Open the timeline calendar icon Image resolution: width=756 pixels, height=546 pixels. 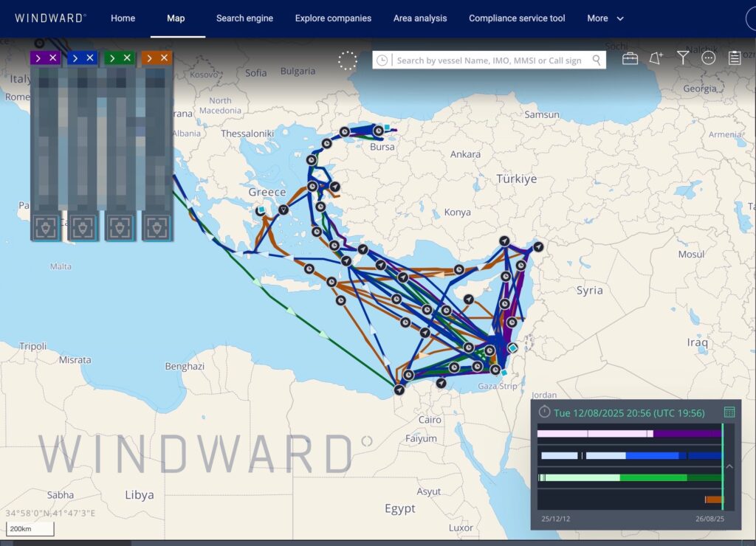click(x=729, y=412)
